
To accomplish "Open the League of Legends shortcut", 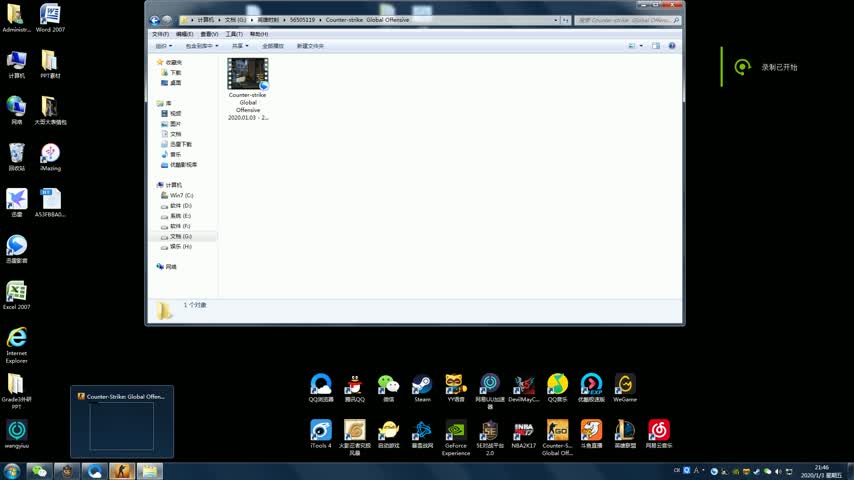I will [625, 434].
